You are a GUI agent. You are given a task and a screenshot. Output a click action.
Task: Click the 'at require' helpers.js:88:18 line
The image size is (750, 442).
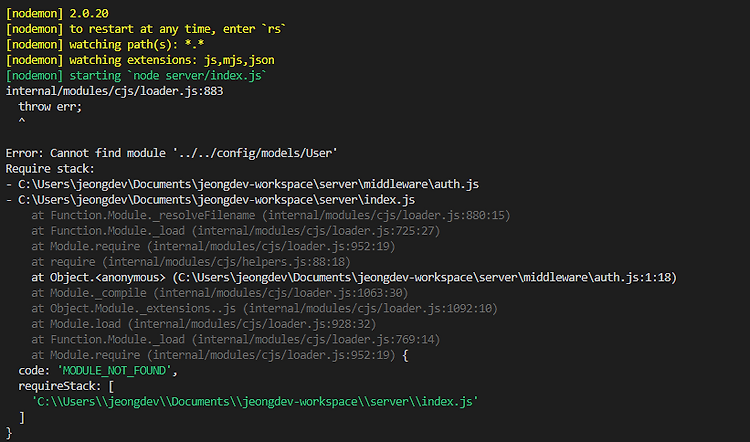click(191, 262)
